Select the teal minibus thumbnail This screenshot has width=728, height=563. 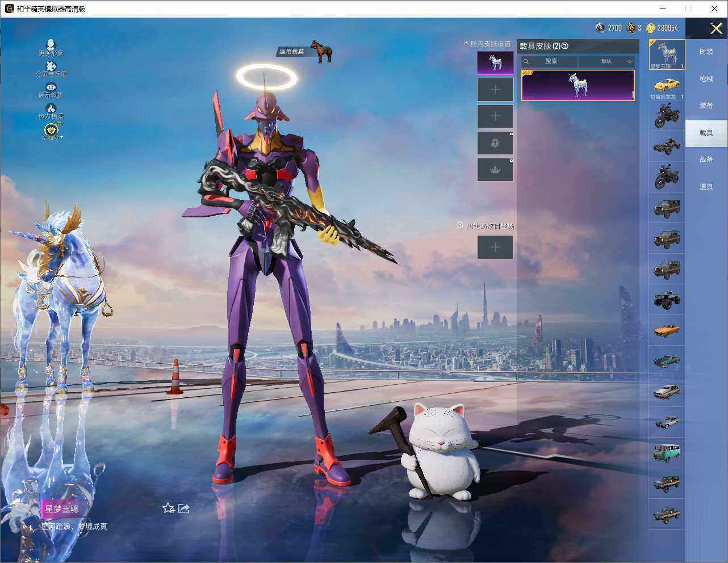667,453
